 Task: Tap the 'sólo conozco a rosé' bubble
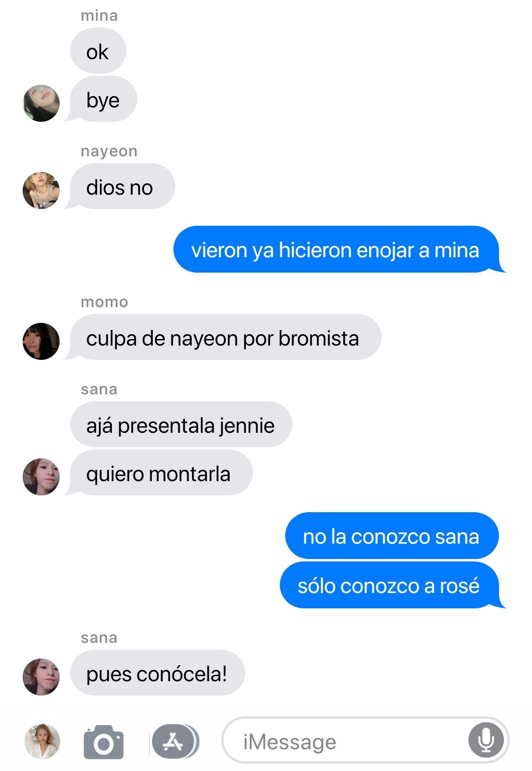(392, 585)
